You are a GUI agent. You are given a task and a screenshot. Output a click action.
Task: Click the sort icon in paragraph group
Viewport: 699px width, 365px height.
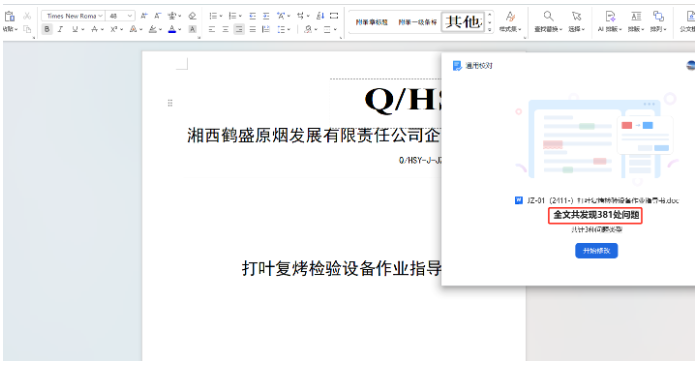click(320, 16)
